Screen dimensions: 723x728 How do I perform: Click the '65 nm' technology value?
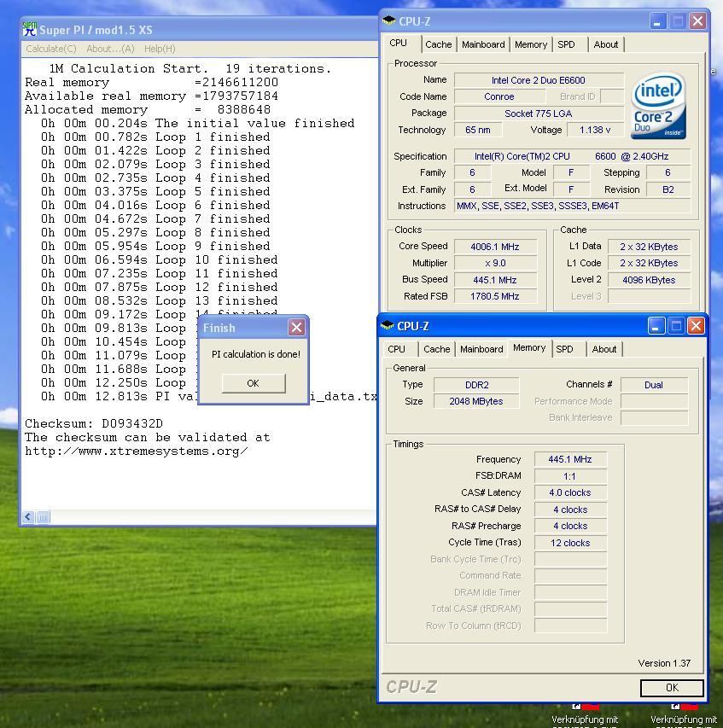[477, 130]
